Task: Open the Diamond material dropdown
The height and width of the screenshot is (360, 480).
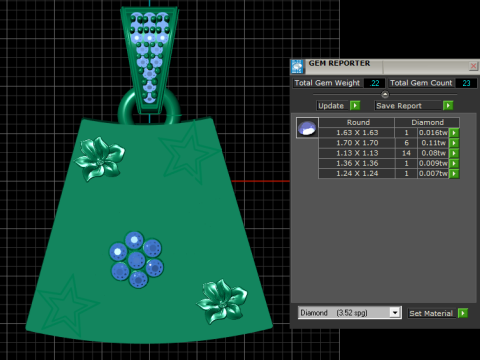Action: click(395, 313)
